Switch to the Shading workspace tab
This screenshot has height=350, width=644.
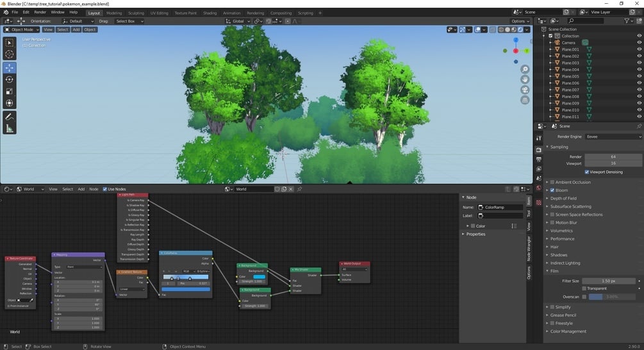pos(210,13)
